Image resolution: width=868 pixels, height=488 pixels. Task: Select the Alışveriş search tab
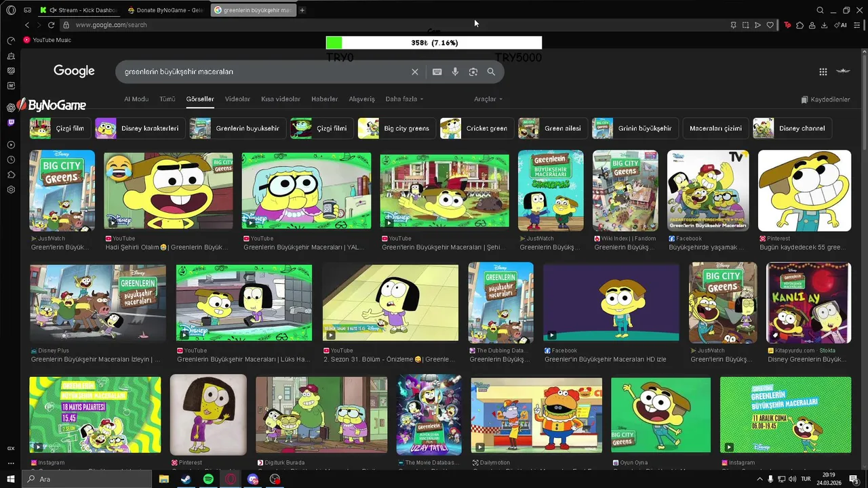pyautogui.click(x=361, y=99)
